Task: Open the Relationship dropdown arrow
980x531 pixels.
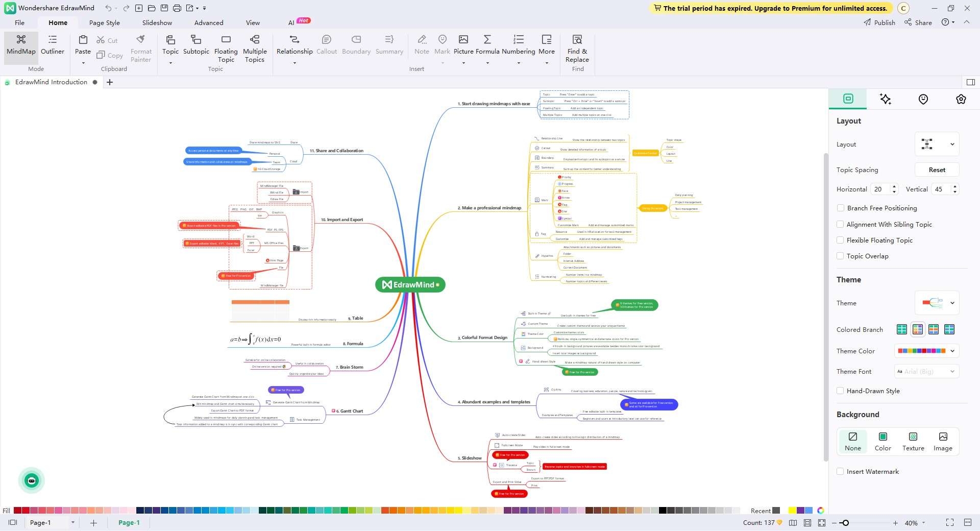Action: (295, 63)
